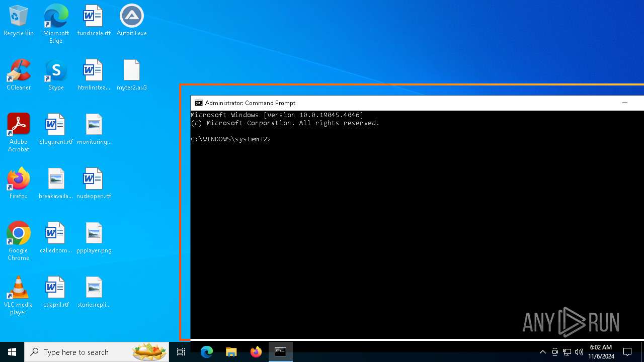Select the monitoring... image file icon
The width and height of the screenshot is (644, 362).
94,130
